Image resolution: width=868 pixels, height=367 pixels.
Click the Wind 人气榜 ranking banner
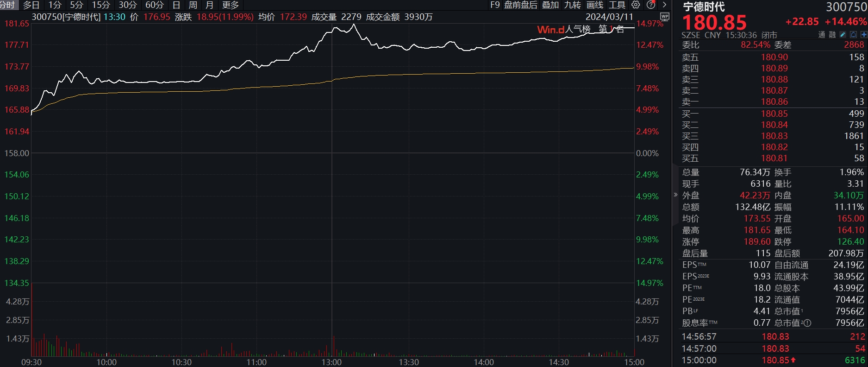click(x=581, y=29)
